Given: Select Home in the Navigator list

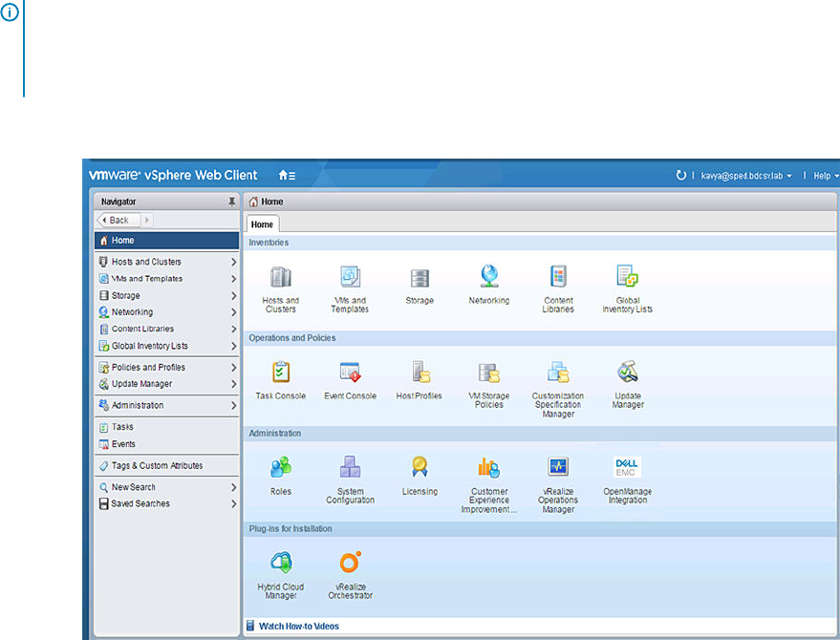Looking at the screenshot, I should click(166, 241).
